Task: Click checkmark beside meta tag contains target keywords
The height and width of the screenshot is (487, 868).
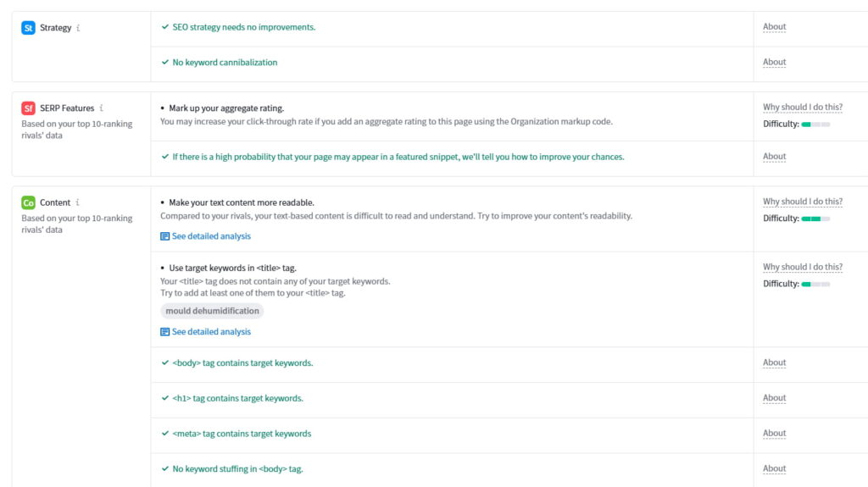Action: pyautogui.click(x=165, y=434)
